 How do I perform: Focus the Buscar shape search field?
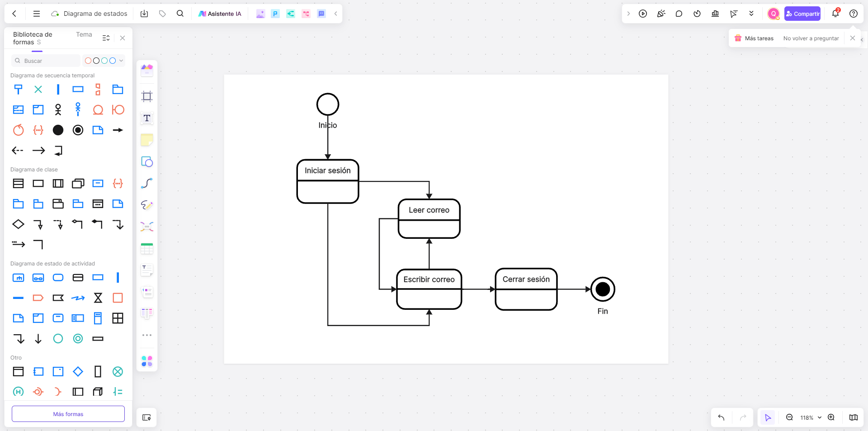(46, 61)
